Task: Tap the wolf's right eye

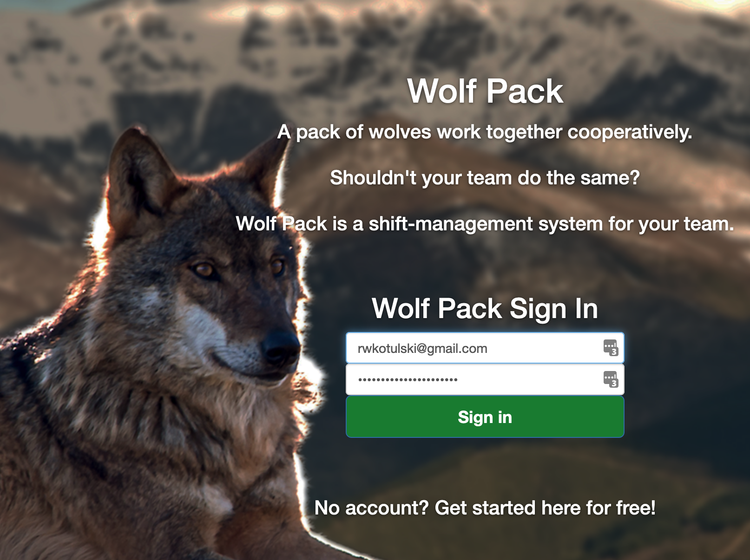Action: point(277,267)
